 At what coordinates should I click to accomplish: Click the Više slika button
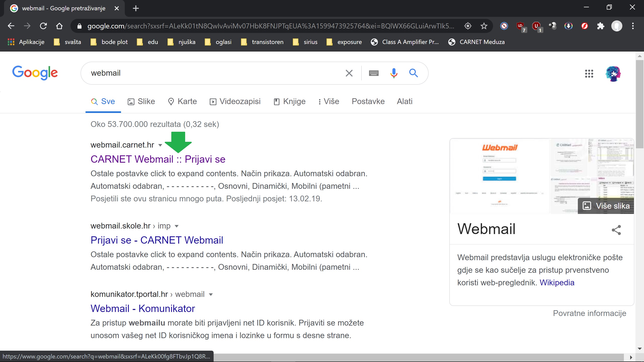click(606, 206)
